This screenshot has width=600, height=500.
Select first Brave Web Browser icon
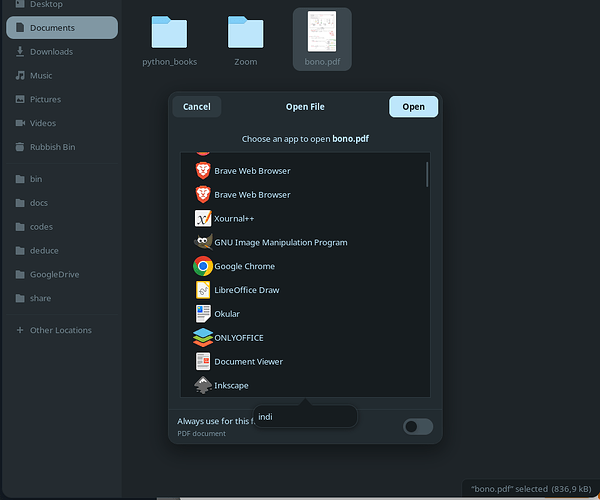[x=203, y=171]
